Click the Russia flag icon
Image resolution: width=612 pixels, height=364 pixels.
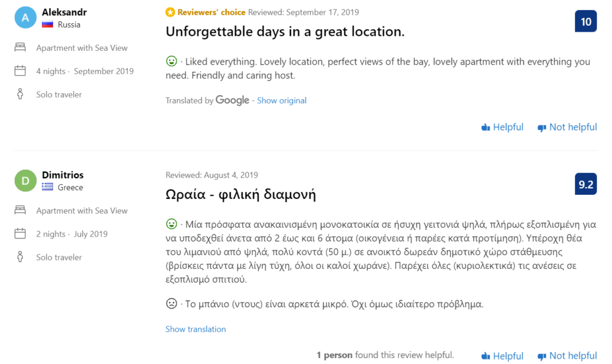point(48,25)
